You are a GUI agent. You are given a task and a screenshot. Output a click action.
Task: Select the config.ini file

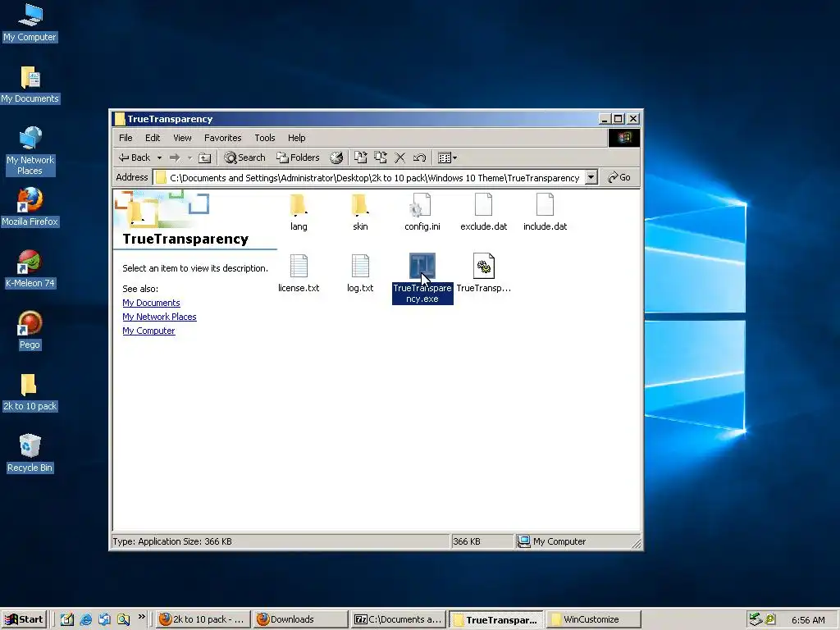(422, 212)
